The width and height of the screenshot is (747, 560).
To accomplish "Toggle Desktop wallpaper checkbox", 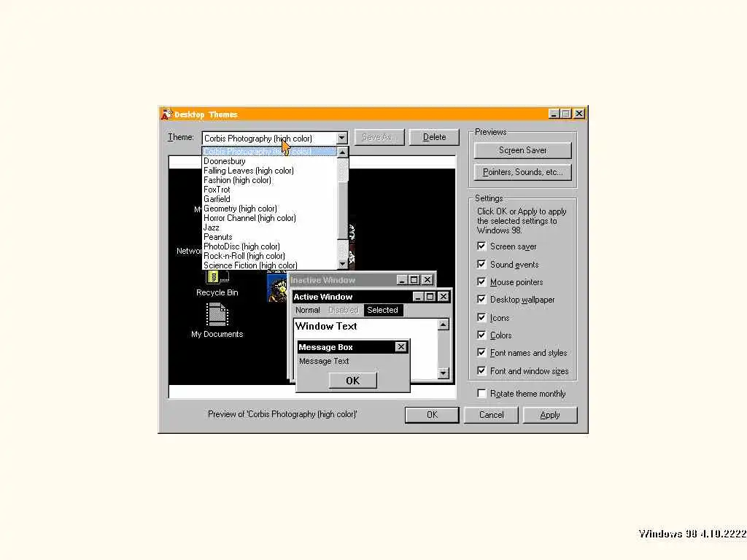I will 481,300.
